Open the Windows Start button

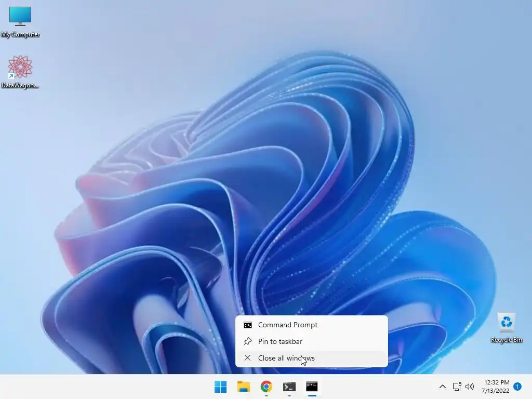point(220,387)
